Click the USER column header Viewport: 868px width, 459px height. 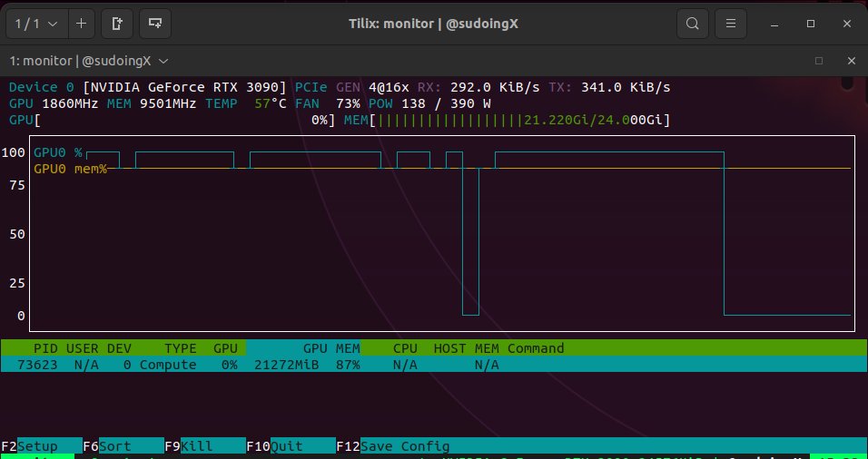click(82, 348)
